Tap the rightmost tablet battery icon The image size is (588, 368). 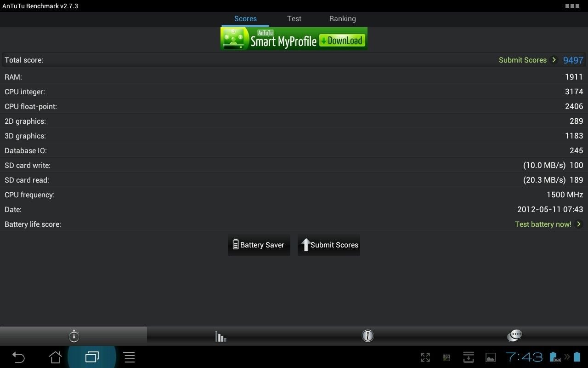pyautogui.click(x=577, y=357)
